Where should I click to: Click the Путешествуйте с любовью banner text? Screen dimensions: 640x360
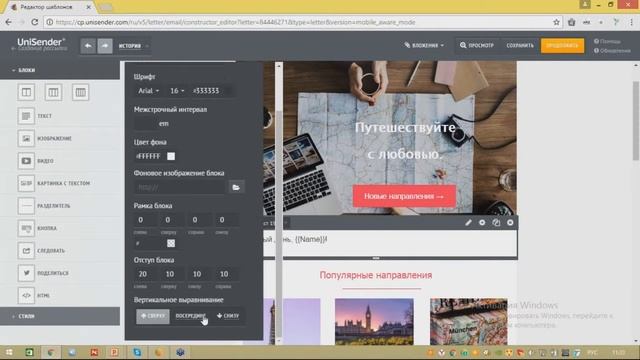[x=405, y=141]
